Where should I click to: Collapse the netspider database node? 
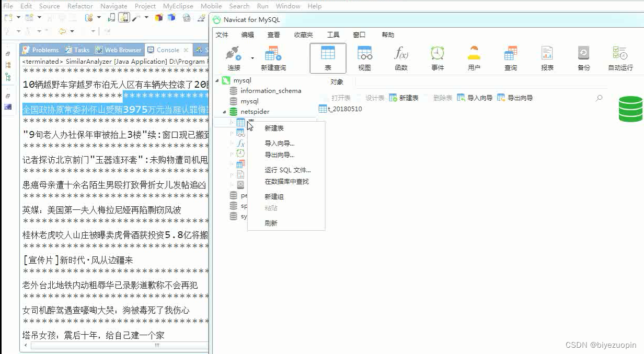click(225, 112)
